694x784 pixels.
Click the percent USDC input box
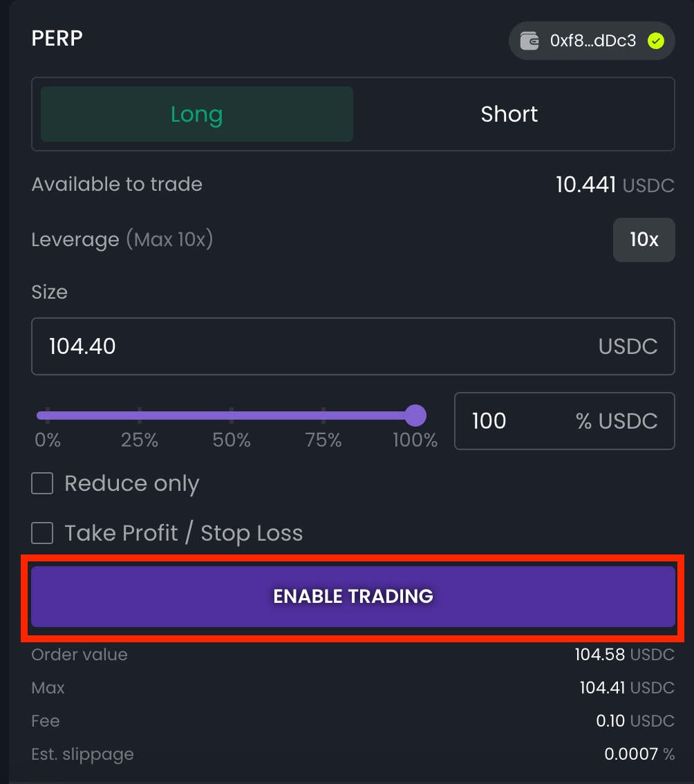pyautogui.click(x=518, y=421)
